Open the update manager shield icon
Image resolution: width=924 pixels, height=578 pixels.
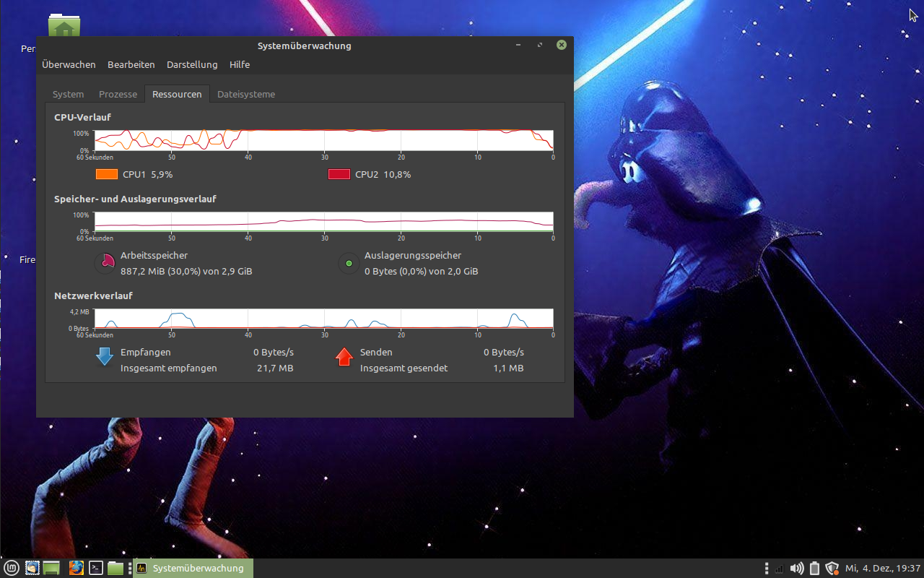coord(832,569)
